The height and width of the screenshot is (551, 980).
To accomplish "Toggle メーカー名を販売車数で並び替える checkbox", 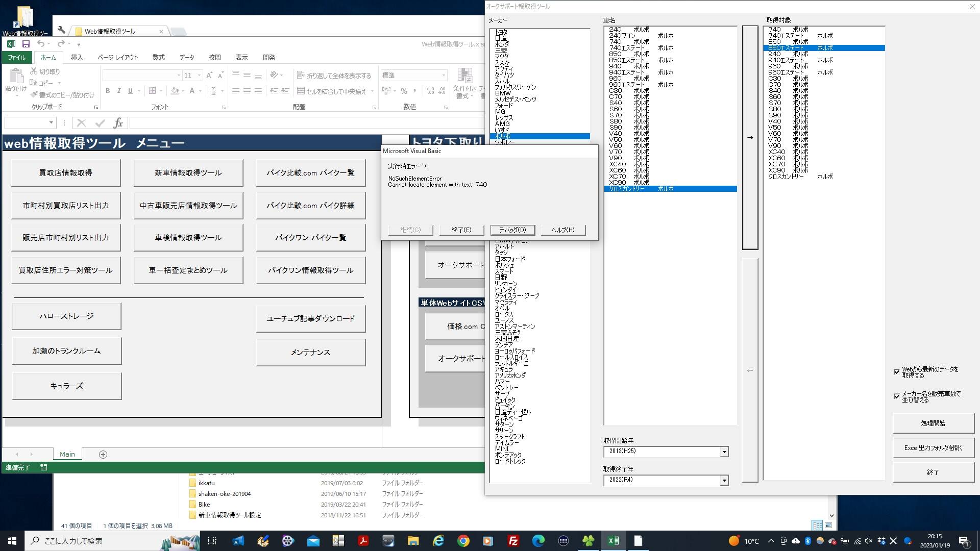I will pyautogui.click(x=897, y=396).
